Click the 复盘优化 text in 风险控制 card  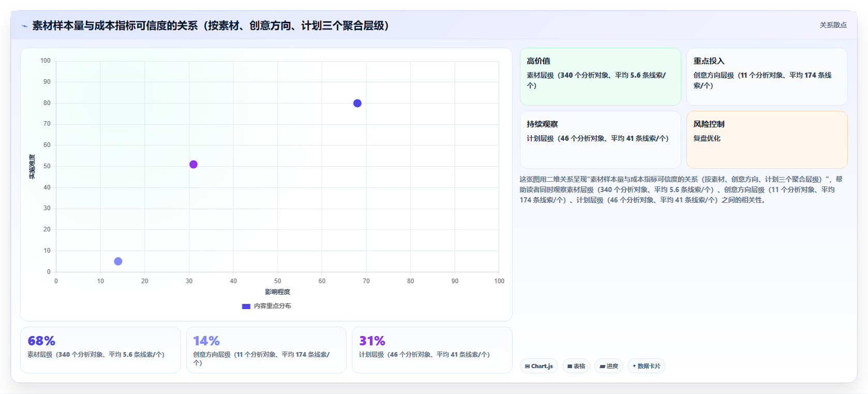click(x=707, y=138)
